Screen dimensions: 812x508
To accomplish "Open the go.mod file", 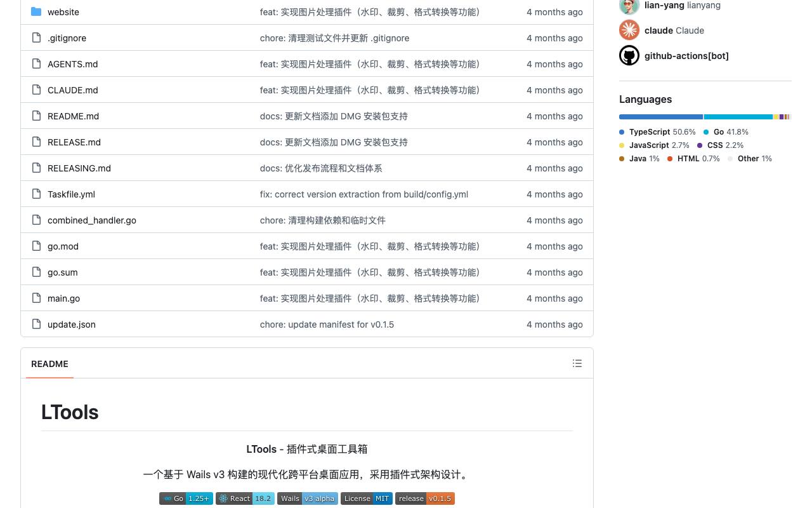I will pos(63,246).
